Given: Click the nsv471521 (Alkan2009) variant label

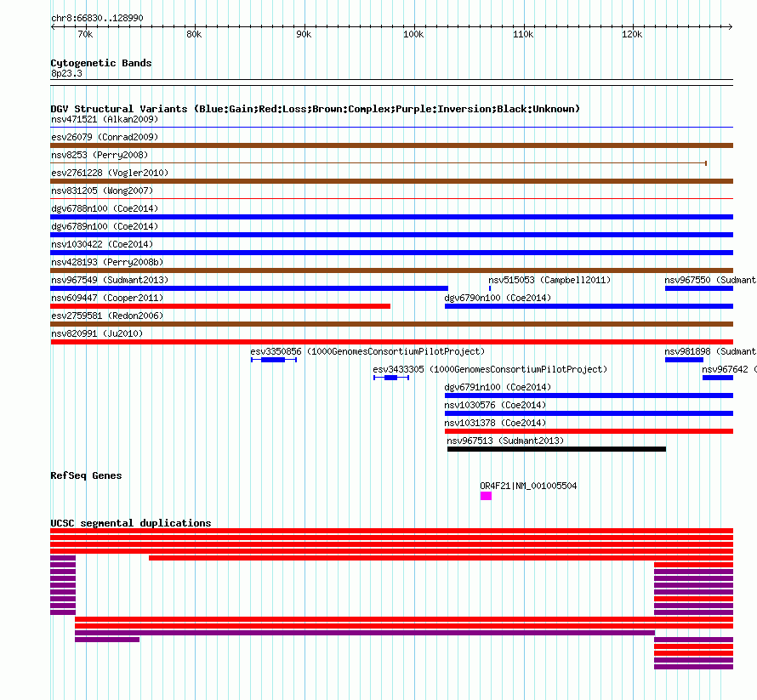Looking at the screenshot, I should tap(105, 119).
